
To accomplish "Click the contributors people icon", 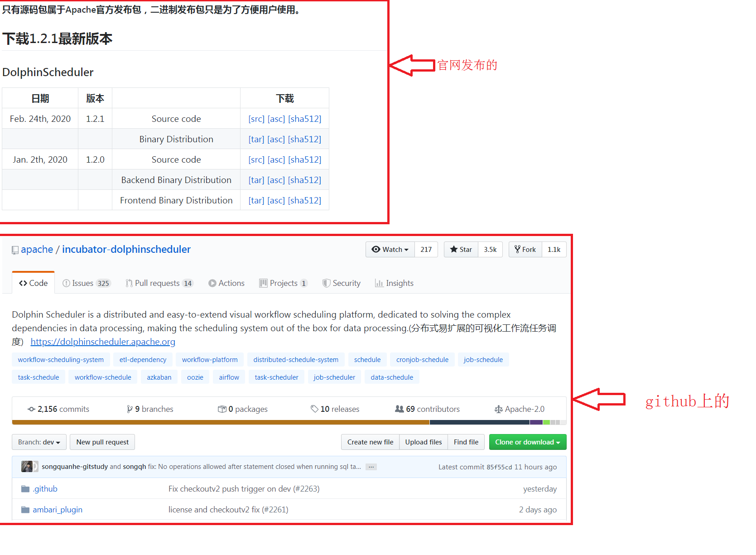I will (399, 409).
